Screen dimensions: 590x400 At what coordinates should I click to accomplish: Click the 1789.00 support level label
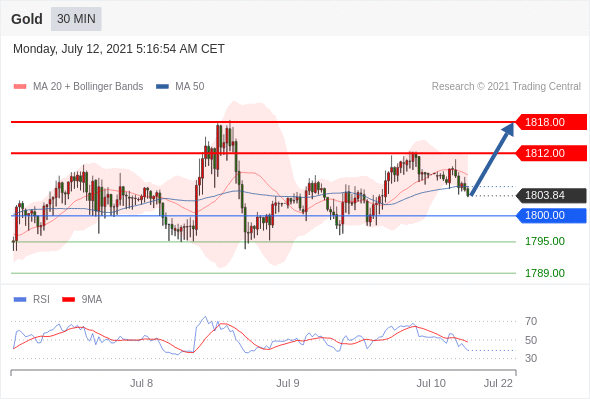(545, 273)
